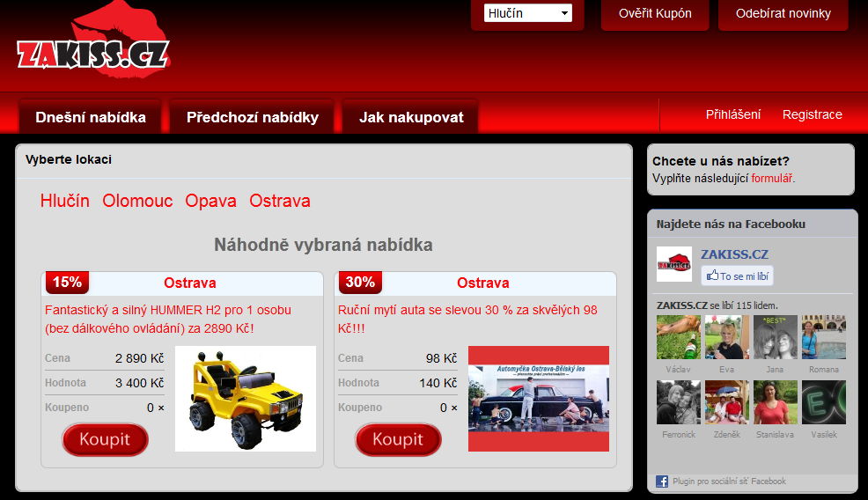Click the Ověřit Kupón button
Image resolution: width=868 pixels, height=500 pixels.
tap(655, 13)
